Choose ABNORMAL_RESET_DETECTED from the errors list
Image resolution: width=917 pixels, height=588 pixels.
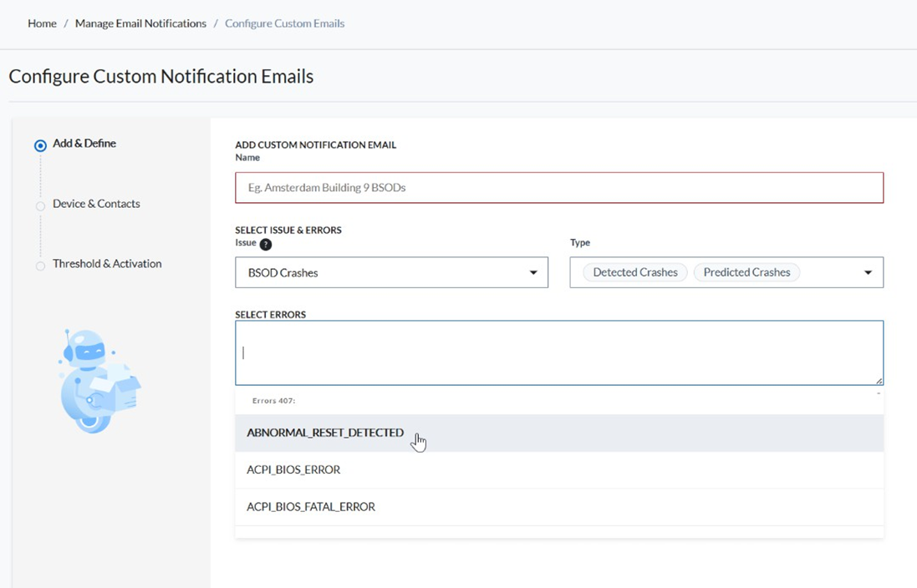325,433
